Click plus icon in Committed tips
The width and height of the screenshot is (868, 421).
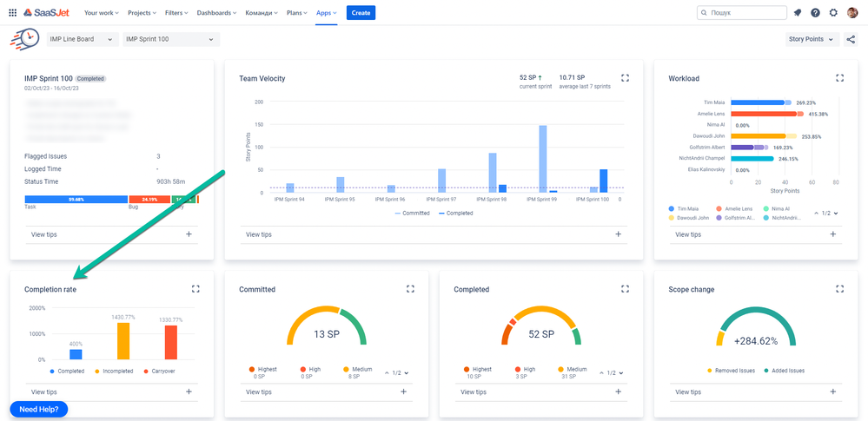click(403, 391)
